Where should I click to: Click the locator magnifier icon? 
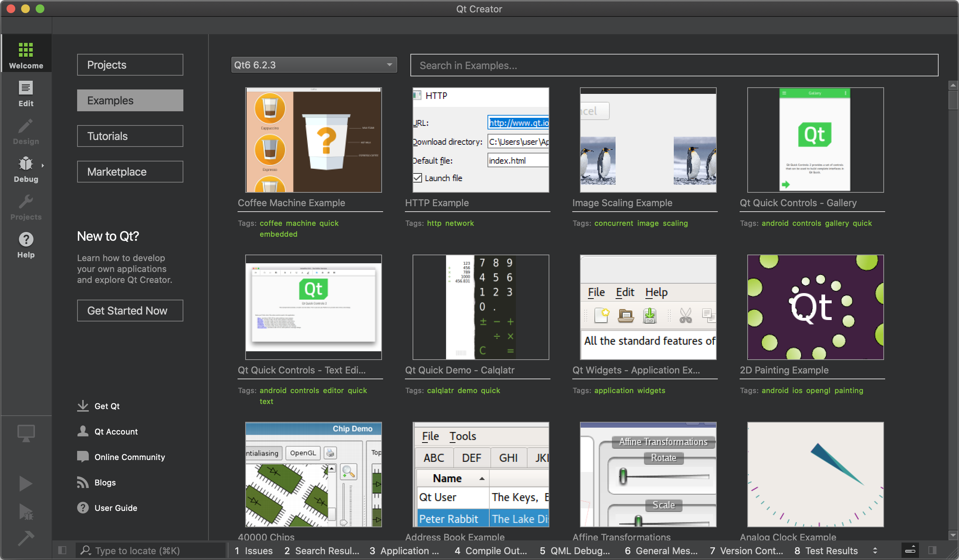click(85, 550)
